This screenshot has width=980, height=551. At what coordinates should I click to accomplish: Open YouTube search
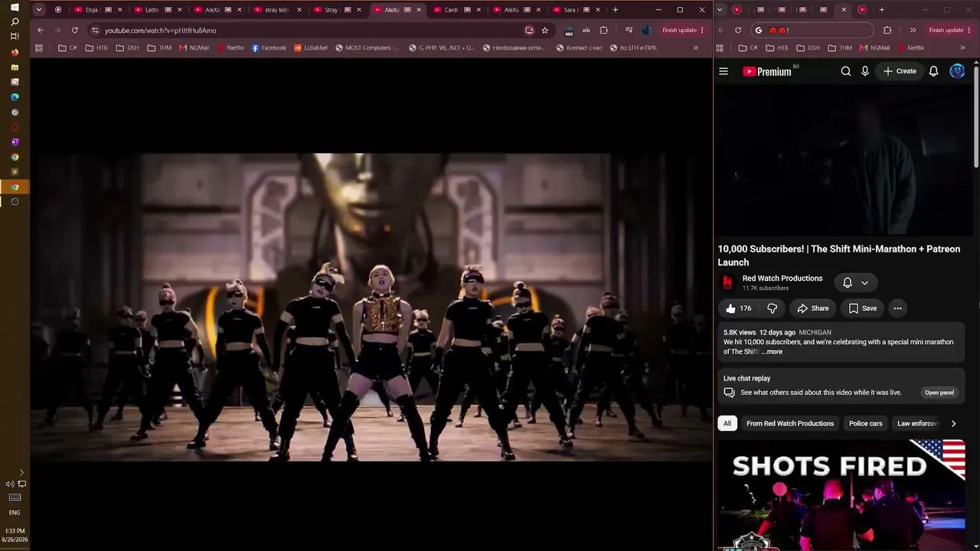tap(846, 71)
